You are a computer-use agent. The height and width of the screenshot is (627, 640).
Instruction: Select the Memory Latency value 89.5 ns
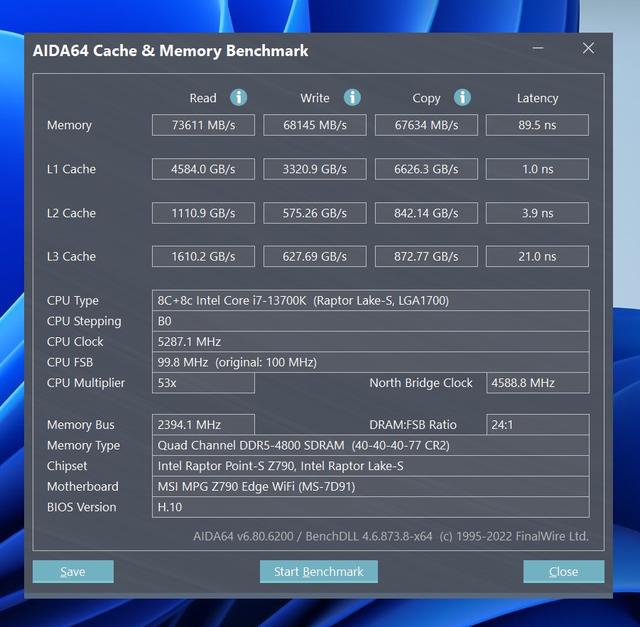point(537,125)
